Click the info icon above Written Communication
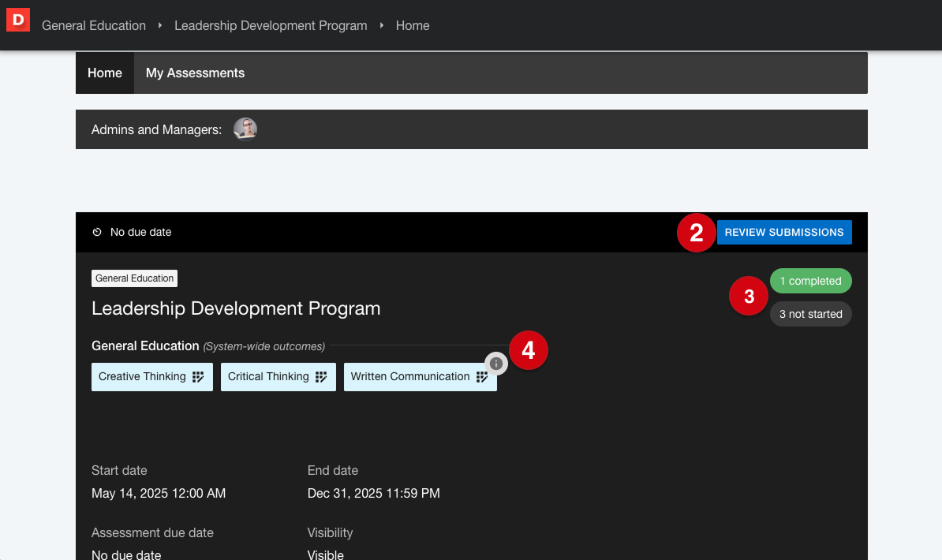The width and height of the screenshot is (942, 560). 496,364
